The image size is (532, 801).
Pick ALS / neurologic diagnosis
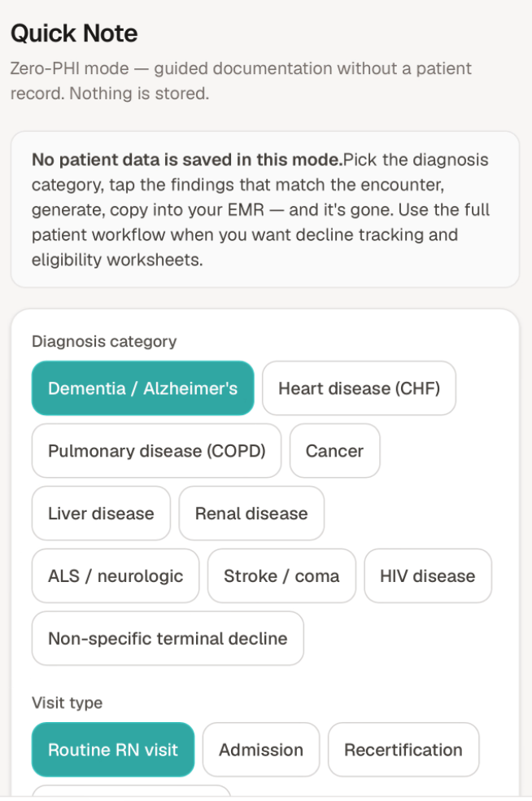tap(116, 576)
